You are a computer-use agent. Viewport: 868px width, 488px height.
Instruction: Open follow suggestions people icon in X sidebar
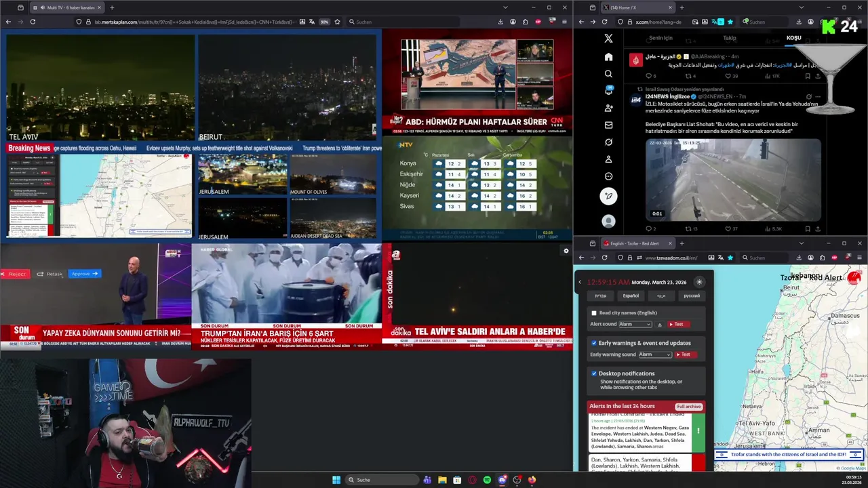[608, 108]
